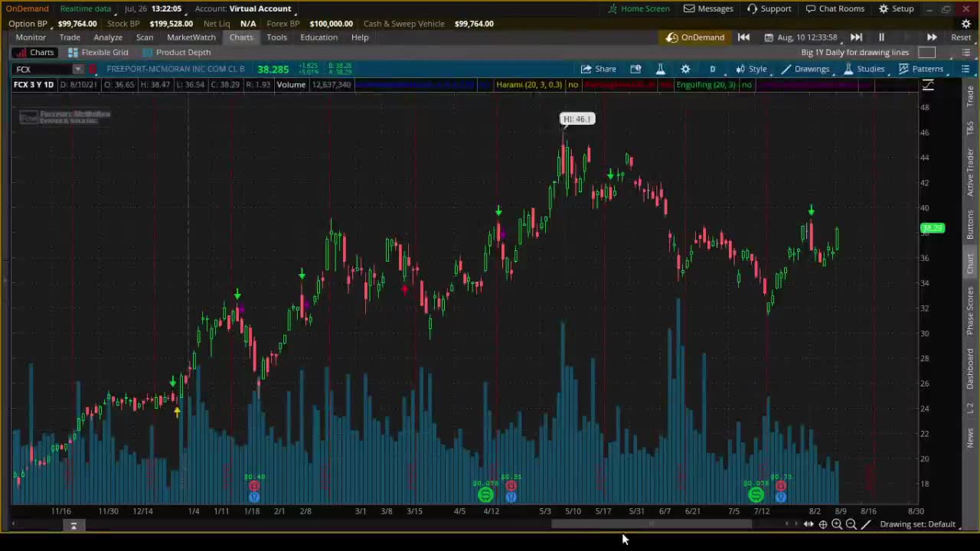Open the Flexible Grid sub-tab

[x=97, y=52]
